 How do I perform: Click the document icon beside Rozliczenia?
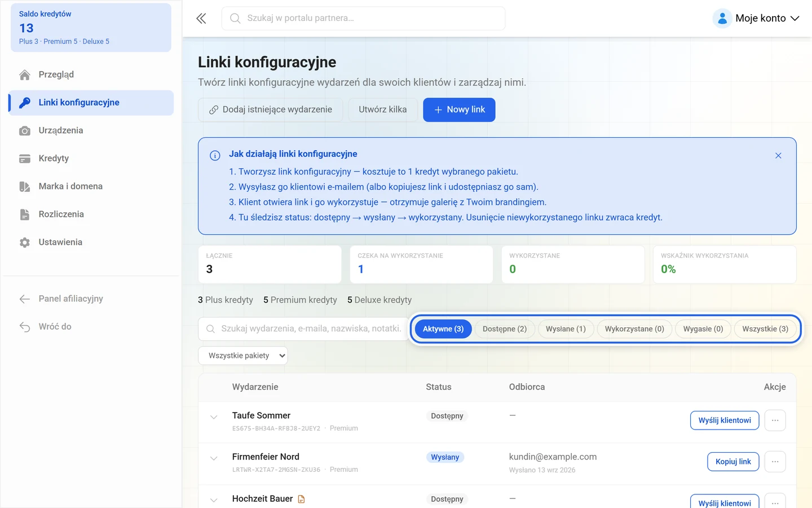(25, 214)
